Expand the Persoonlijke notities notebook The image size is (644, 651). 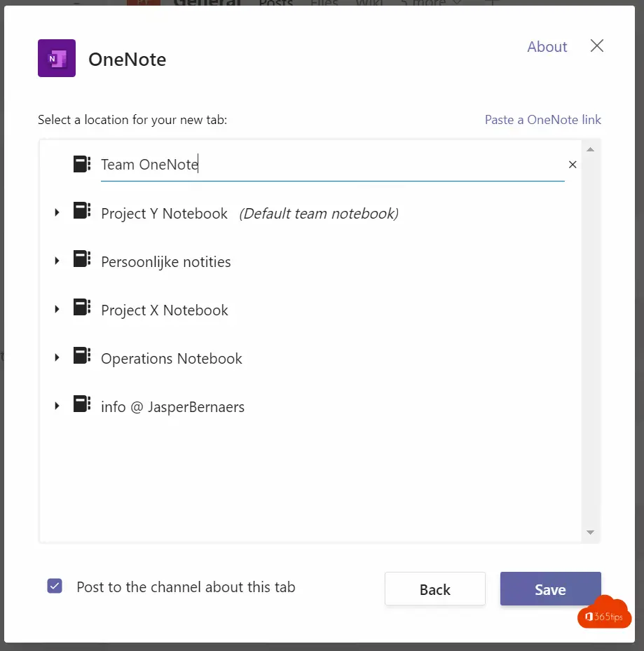click(57, 261)
